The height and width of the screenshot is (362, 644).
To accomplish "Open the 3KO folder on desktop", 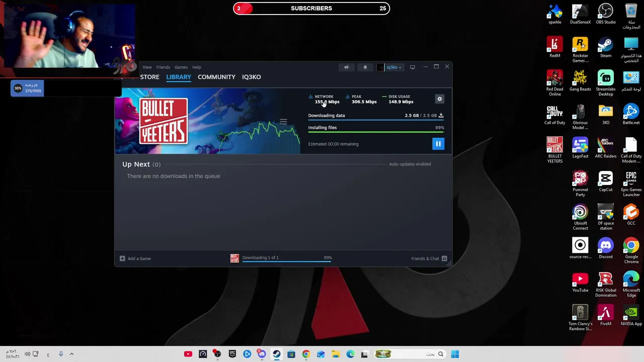I will pos(606,115).
